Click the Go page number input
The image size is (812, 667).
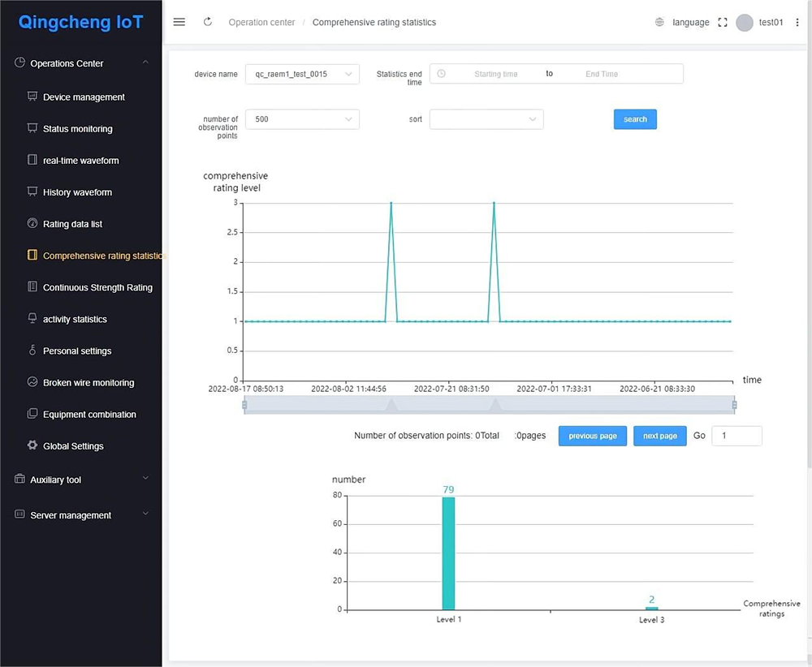[x=736, y=436]
